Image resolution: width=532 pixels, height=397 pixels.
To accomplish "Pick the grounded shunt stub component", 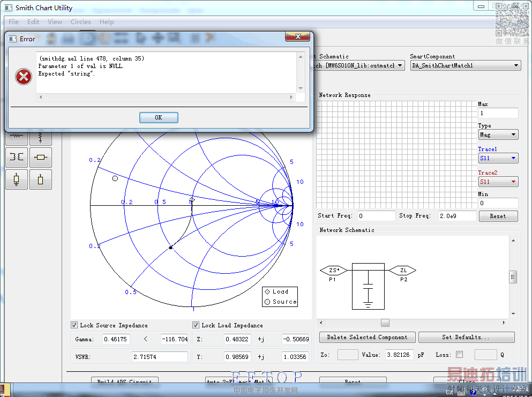I will point(17,180).
